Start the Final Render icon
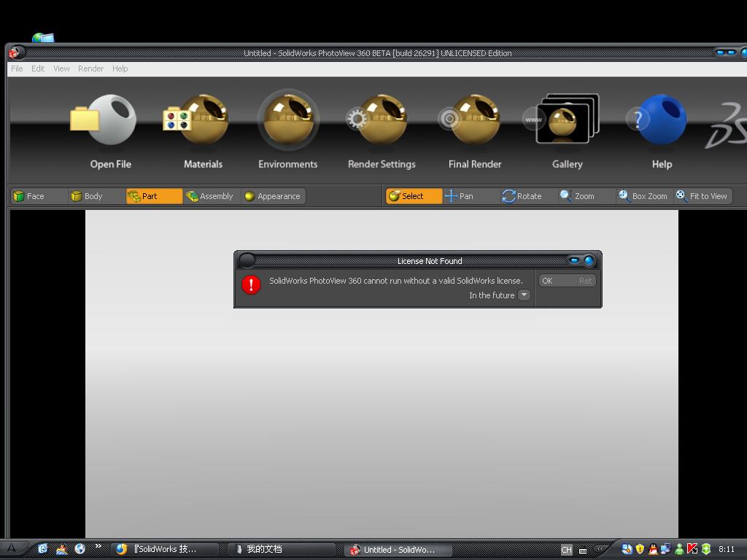The height and width of the screenshot is (560, 747). [x=469, y=120]
